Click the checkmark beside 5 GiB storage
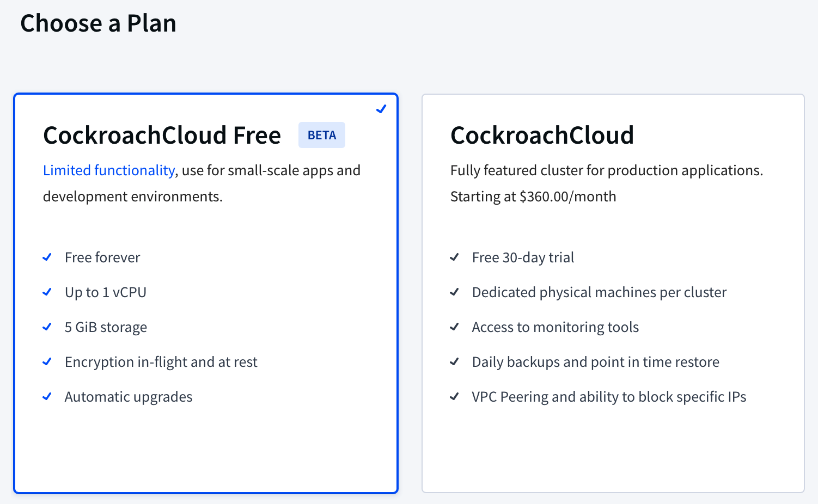Viewport: 818px width, 504px height. pos(47,327)
